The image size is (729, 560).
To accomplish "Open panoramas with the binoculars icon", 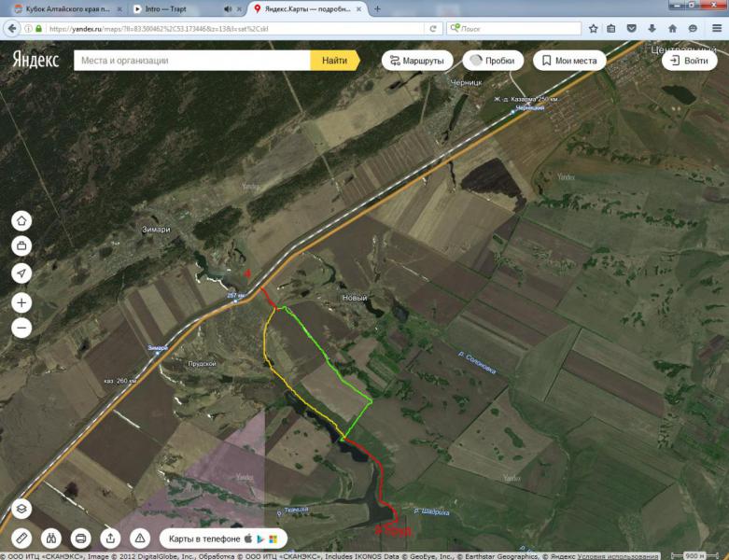I will click(x=51, y=538).
